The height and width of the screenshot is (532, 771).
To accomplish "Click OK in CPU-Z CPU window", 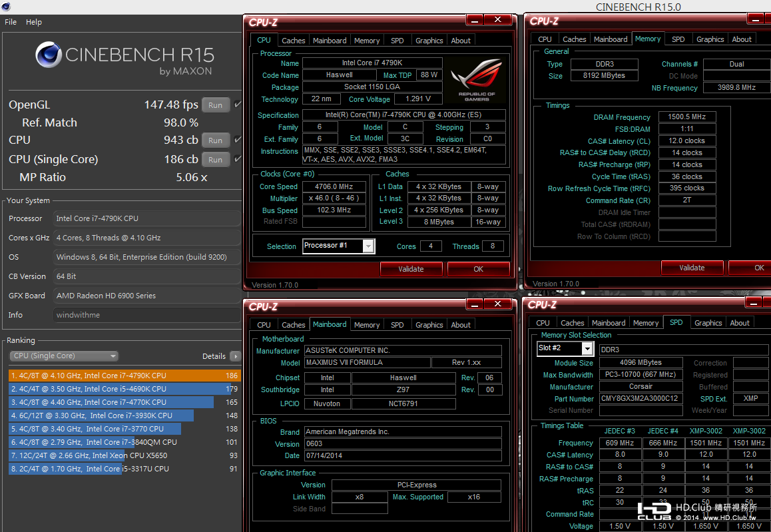I will tap(479, 269).
